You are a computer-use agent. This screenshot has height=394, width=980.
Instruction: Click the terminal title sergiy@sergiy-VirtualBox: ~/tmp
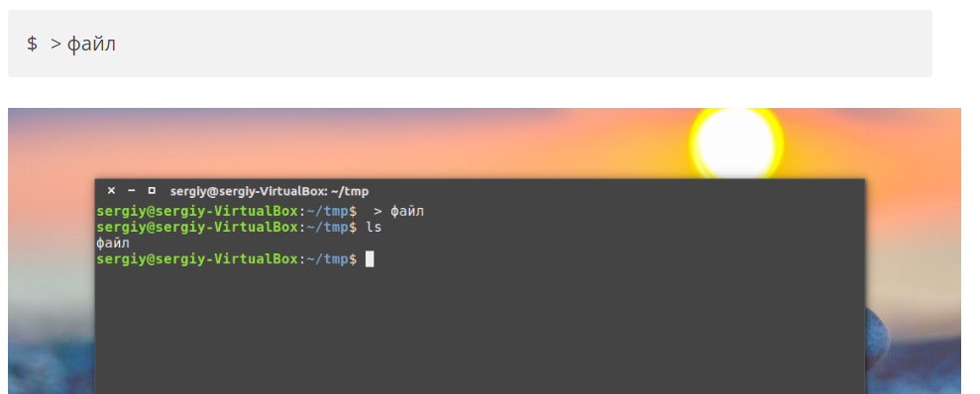tap(270, 191)
